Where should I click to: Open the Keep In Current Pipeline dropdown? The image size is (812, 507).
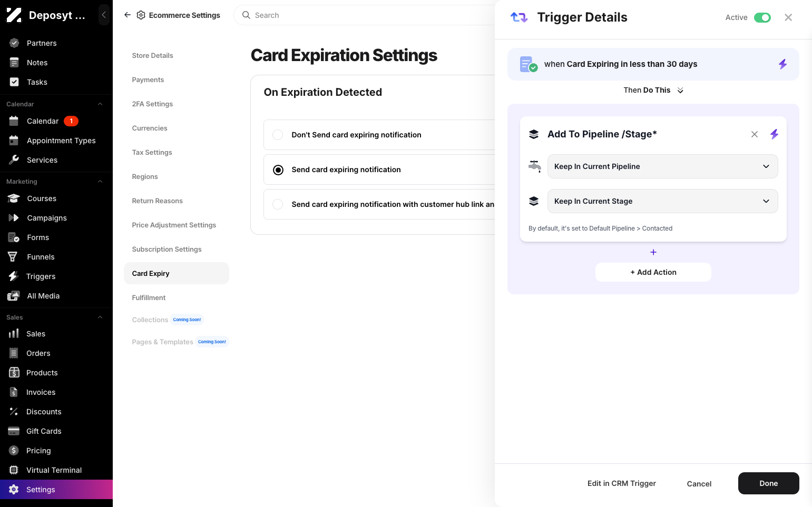coord(663,166)
